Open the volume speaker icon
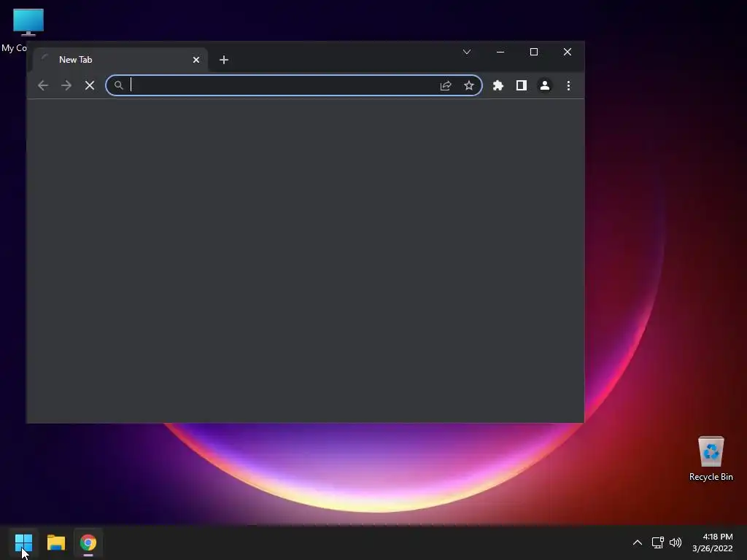The width and height of the screenshot is (747, 560). 676,542
